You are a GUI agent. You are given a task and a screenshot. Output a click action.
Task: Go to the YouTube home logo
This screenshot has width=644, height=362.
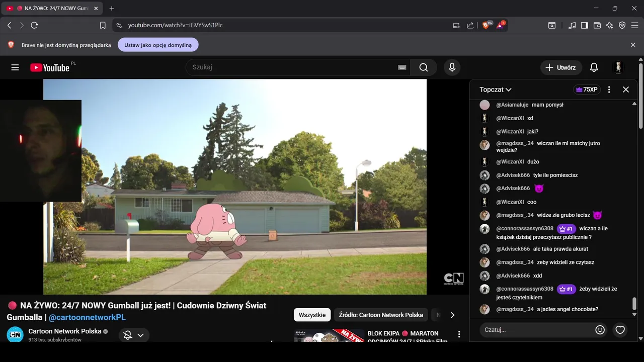49,67
